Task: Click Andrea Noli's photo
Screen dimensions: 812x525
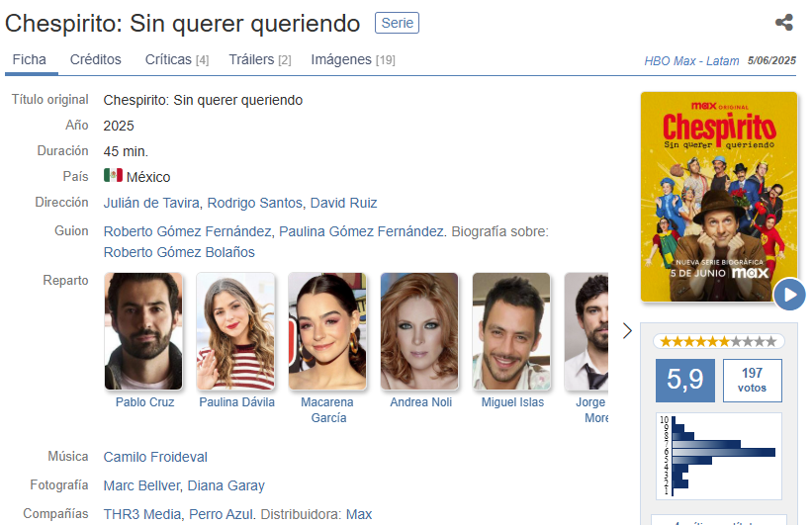Action: point(419,331)
